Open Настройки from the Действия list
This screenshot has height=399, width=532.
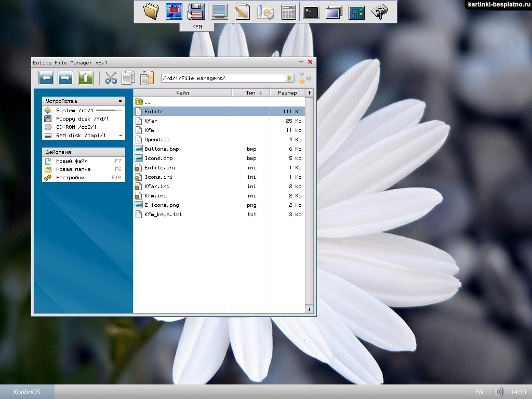(70, 178)
